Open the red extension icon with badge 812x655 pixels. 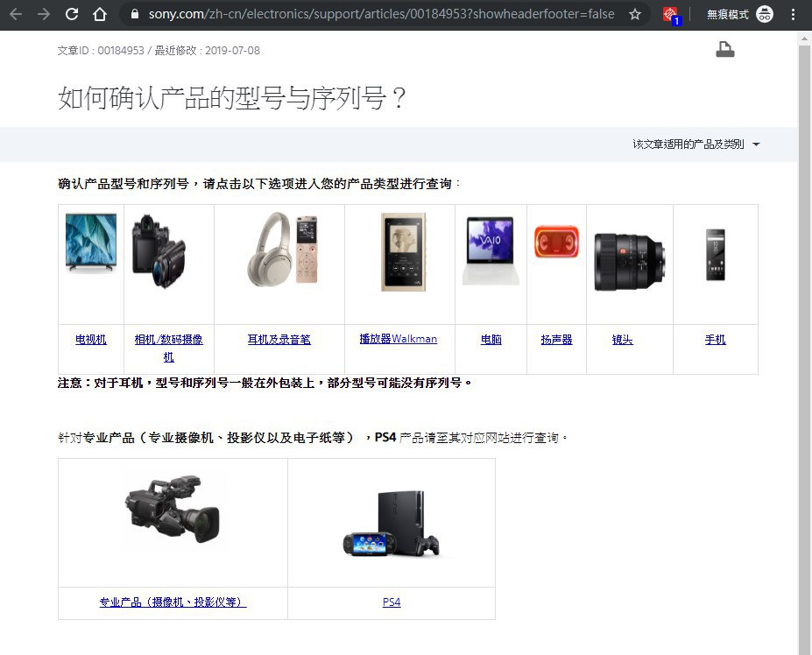pyautogui.click(x=672, y=15)
